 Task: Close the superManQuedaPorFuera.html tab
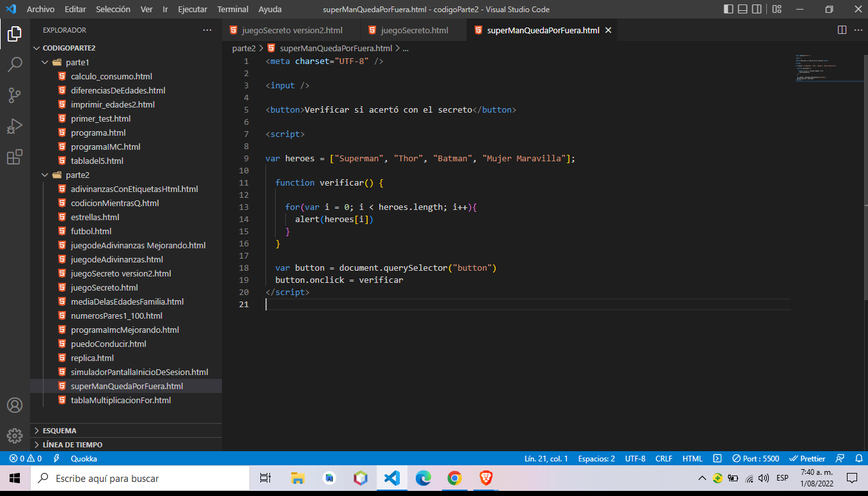(x=608, y=30)
